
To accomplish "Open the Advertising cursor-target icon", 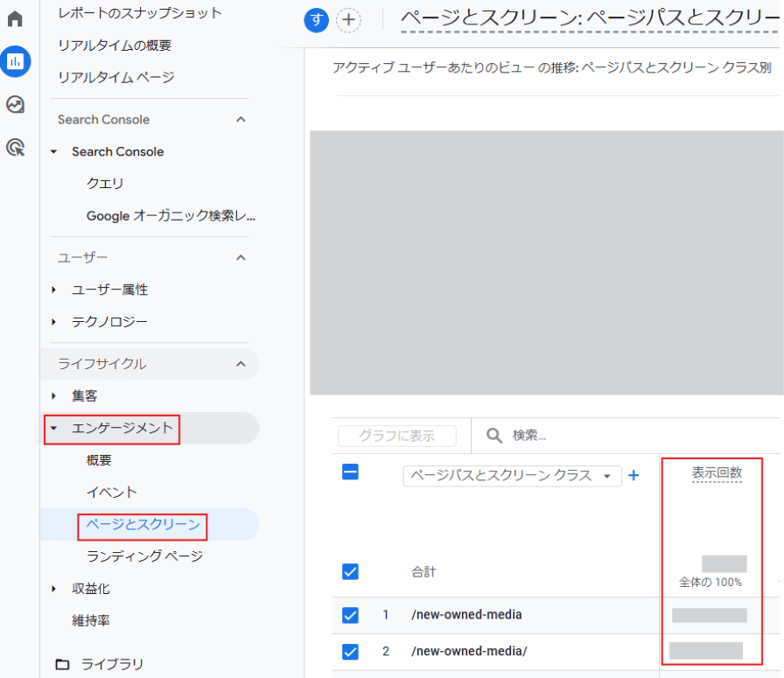I will [x=15, y=148].
